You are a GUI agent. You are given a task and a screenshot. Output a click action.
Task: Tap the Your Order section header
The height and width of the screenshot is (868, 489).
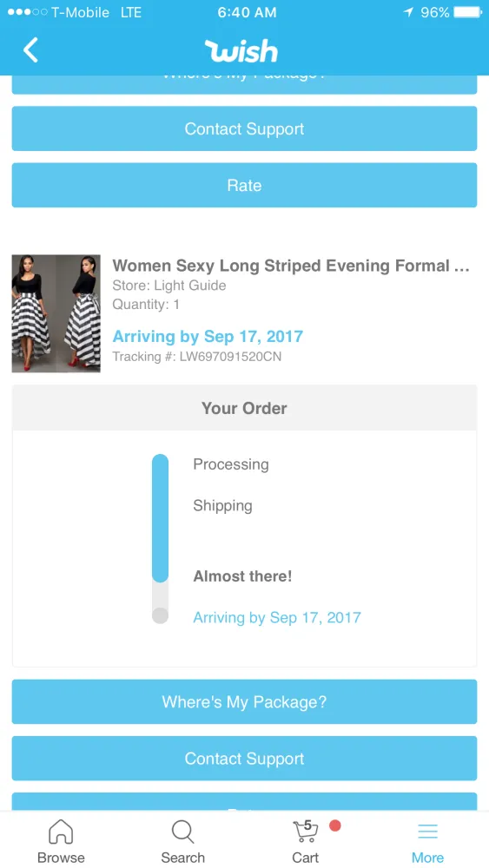coord(244,408)
